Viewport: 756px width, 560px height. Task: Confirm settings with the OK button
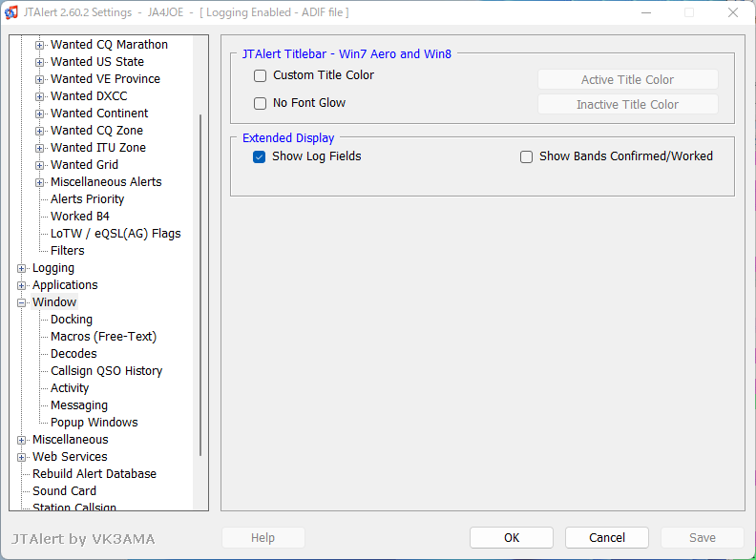[x=512, y=538]
